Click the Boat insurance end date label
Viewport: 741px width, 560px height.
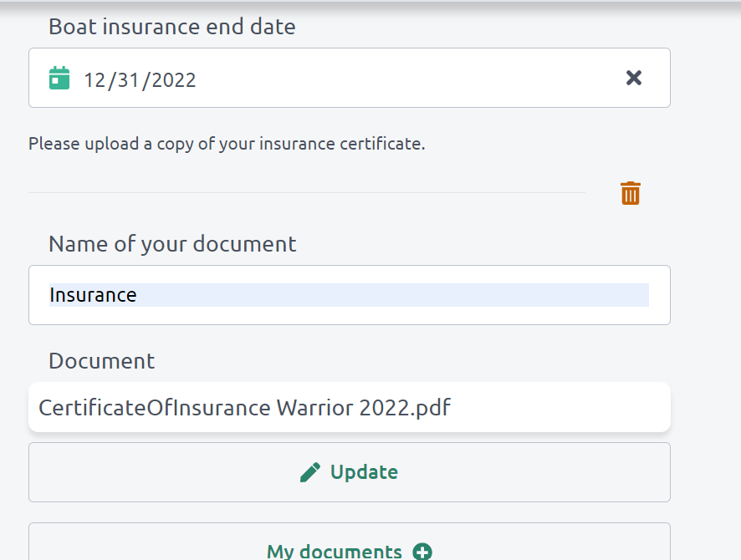(x=171, y=27)
